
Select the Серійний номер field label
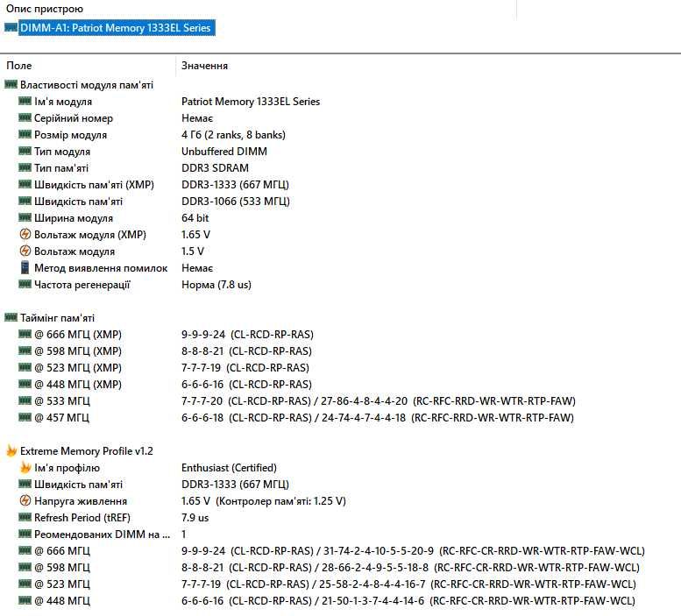pos(74,118)
